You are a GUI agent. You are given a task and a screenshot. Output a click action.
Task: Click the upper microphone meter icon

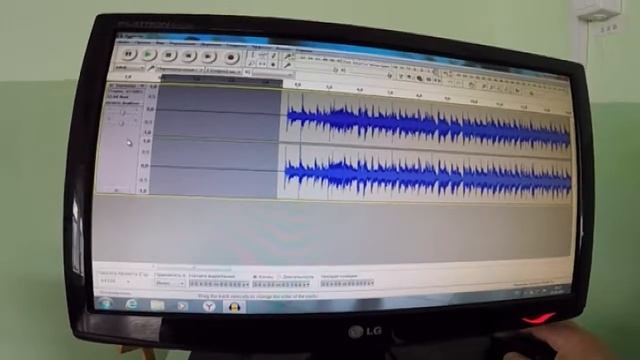pyautogui.click(x=288, y=57)
